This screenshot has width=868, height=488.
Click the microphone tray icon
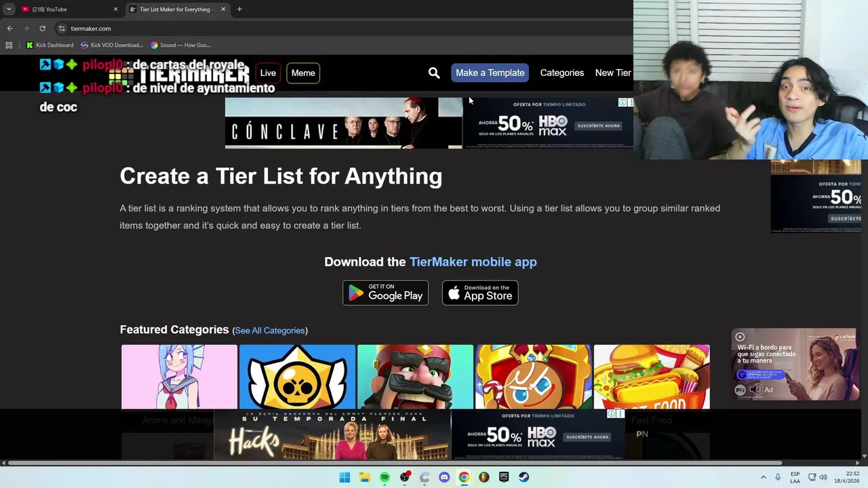[x=778, y=477]
